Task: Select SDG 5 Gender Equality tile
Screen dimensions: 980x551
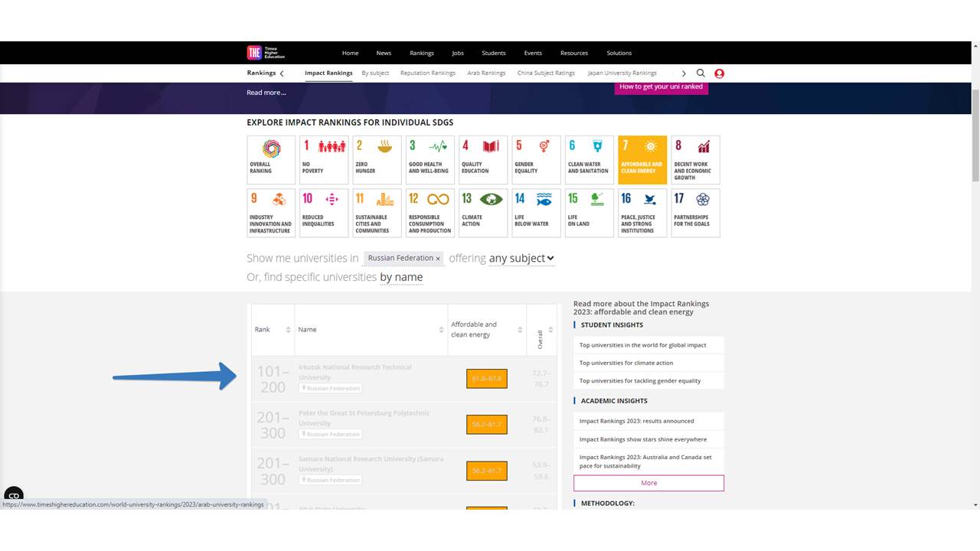Action: pos(536,160)
